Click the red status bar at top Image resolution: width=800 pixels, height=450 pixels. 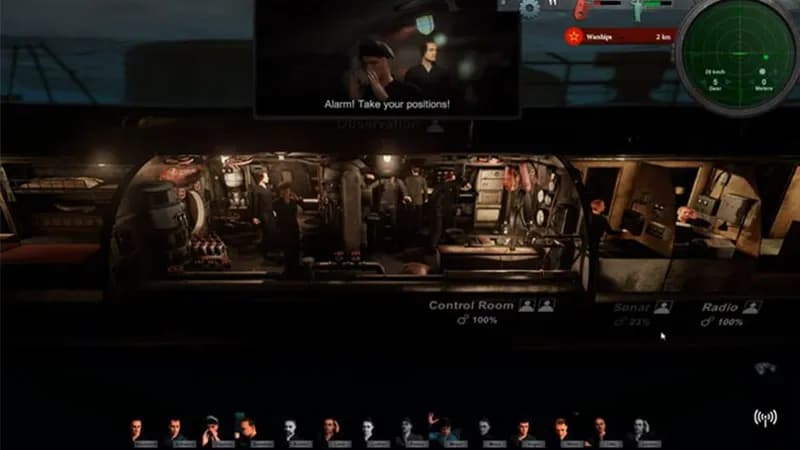(x=607, y=3)
